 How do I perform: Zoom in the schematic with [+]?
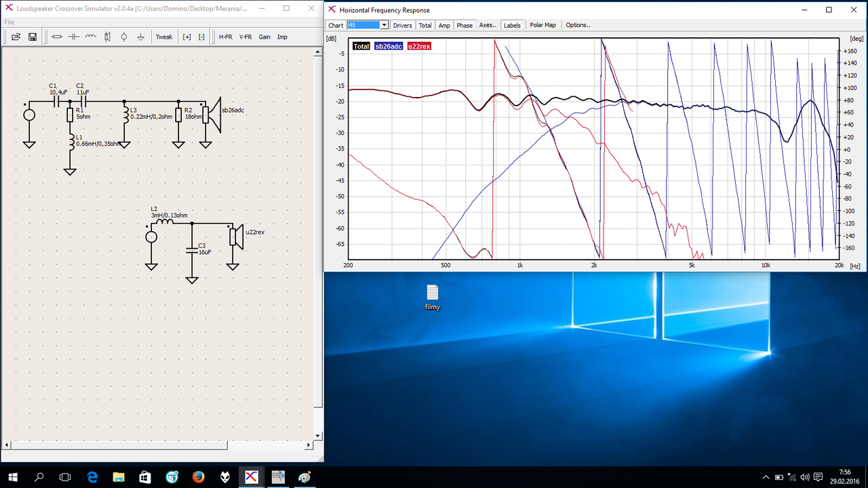186,37
